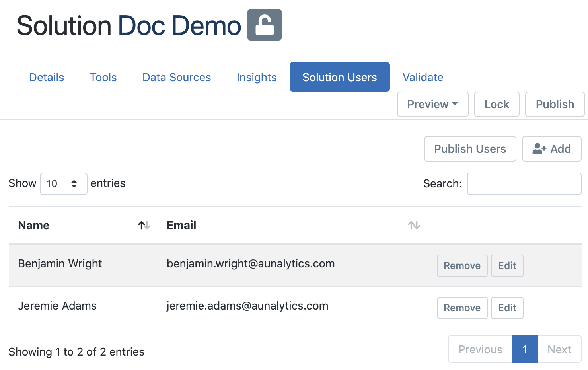This screenshot has width=588, height=370.
Task: Open the Tools tab
Action: [x=103, y=77]
